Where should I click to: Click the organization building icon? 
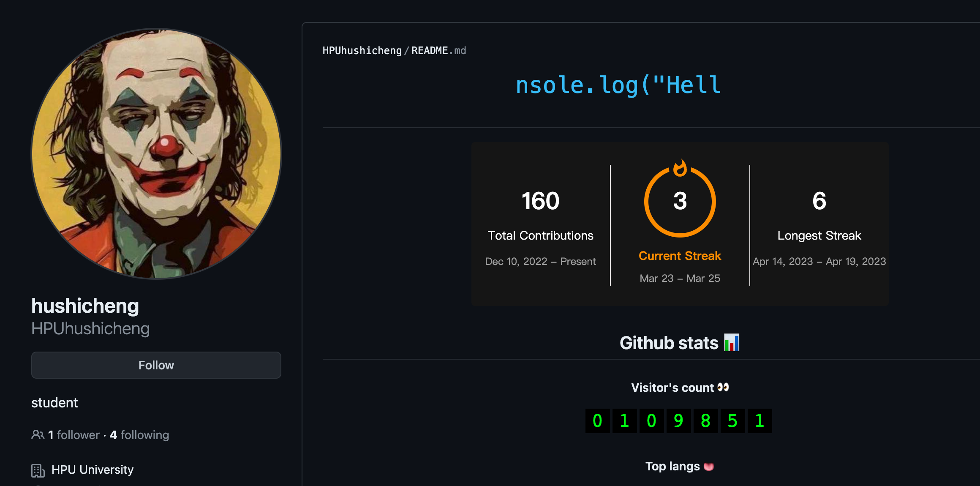[38, 470]
